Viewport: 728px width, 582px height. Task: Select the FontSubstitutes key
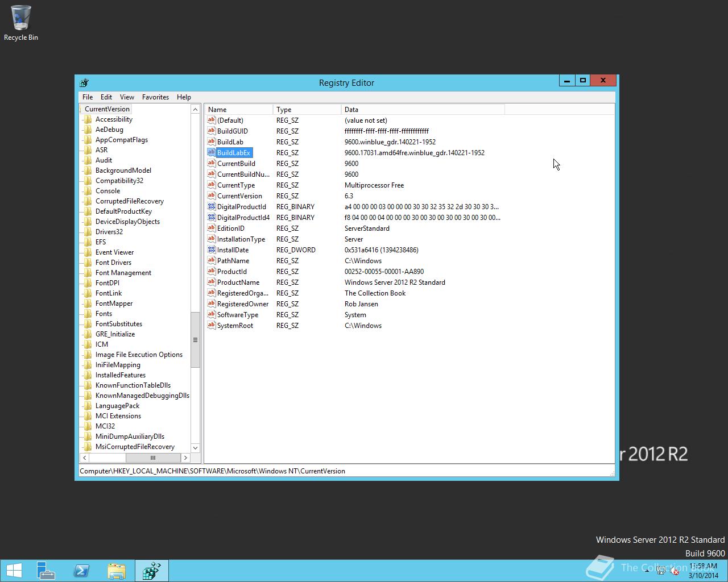119,324
